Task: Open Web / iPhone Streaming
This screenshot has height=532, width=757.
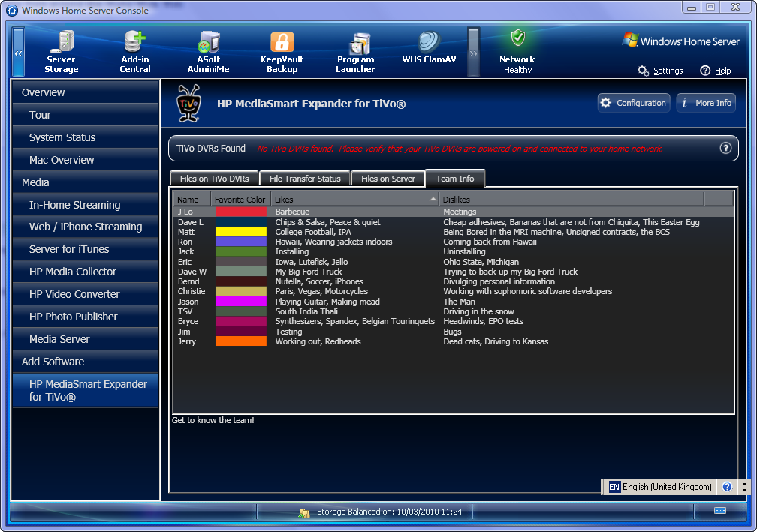Action: click(x=86, y=227)
